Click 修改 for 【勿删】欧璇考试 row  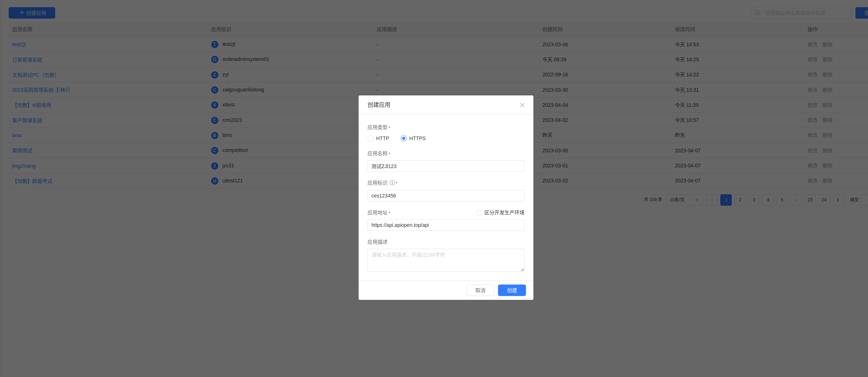(x=812, y=181)
